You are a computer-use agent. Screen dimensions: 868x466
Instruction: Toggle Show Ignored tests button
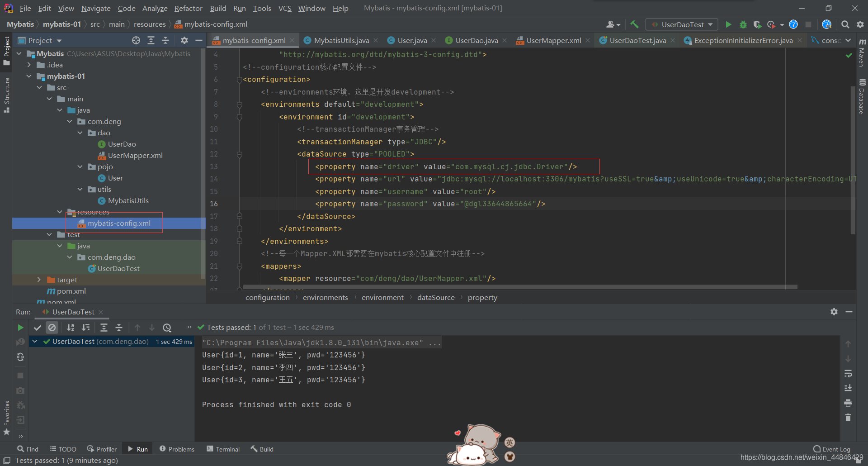point(52,327)
